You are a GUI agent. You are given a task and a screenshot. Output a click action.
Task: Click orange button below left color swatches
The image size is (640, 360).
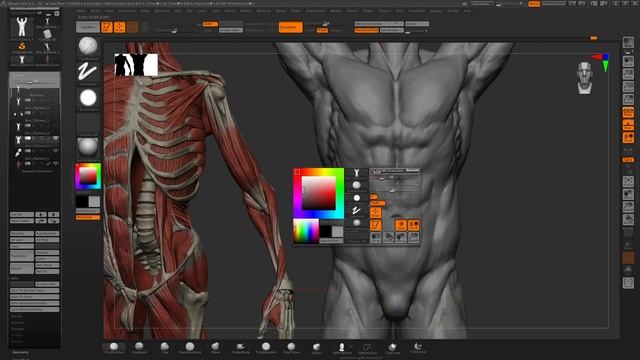[x=88, y=218]
